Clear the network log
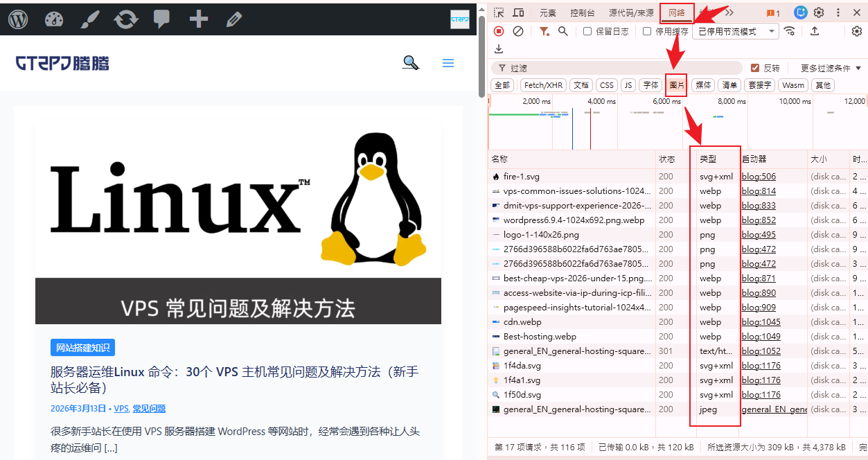Screen dimensions: 868x460 click(x=517, y=31)
